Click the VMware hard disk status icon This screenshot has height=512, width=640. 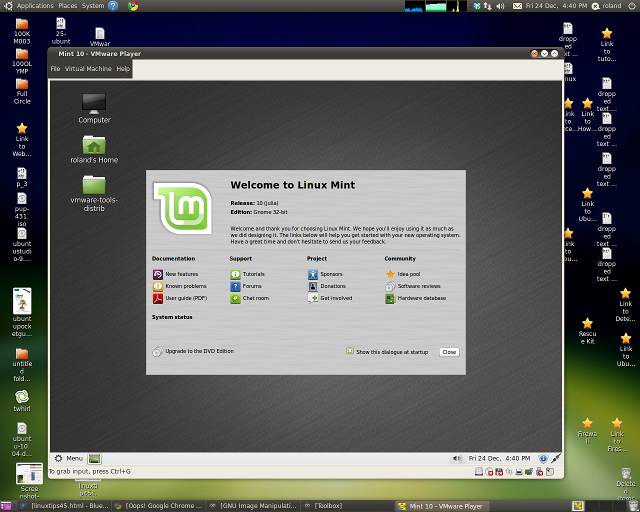[x=479, y=472]
